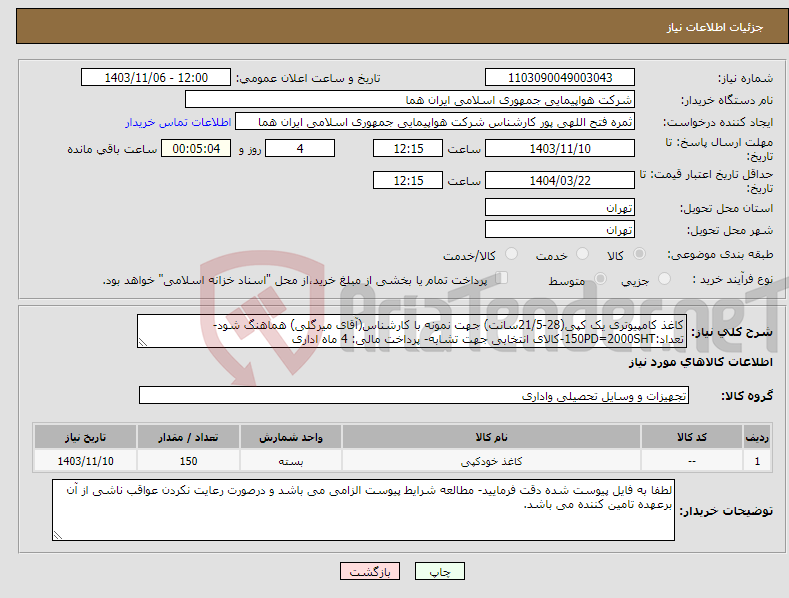Click the کد کالا column header

pyautogui.click(x=692, y=437)
